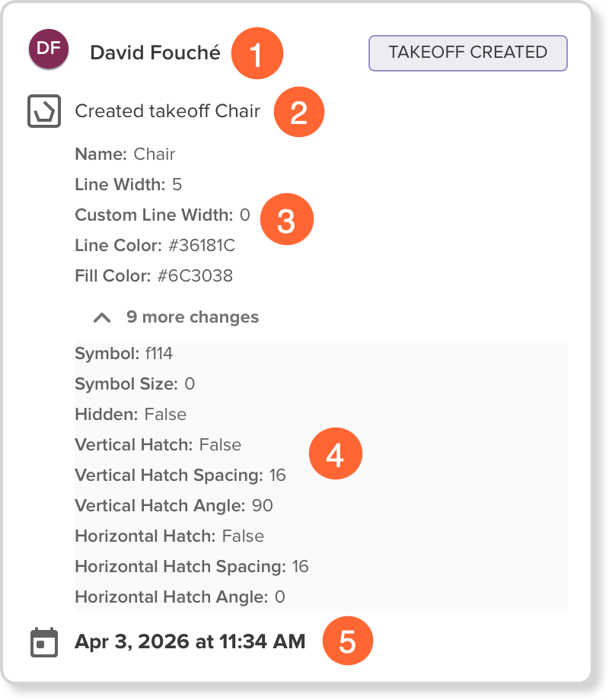
Task: Select the "Created takeoff Chair" heading
Action: pos(167,111)
